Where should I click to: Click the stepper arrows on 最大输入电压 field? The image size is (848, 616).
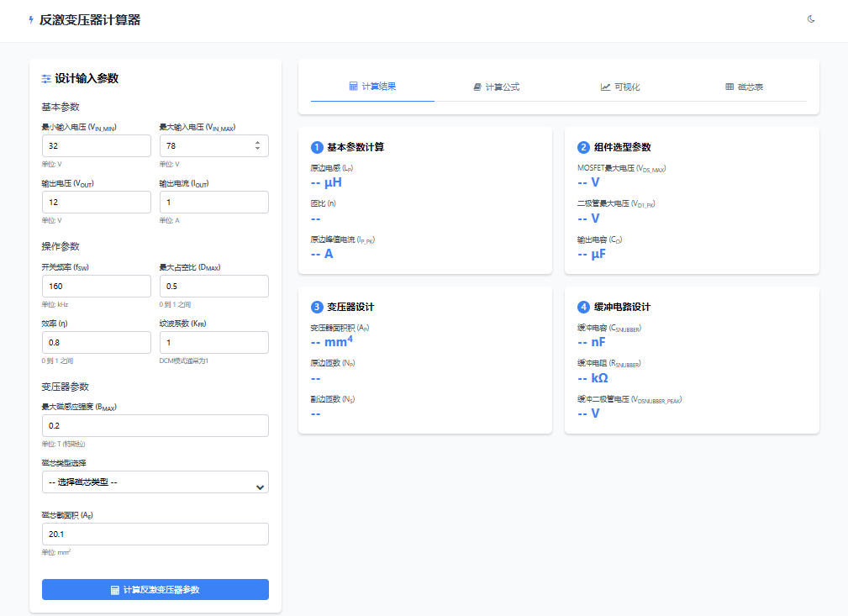click(x=257, y=145)
